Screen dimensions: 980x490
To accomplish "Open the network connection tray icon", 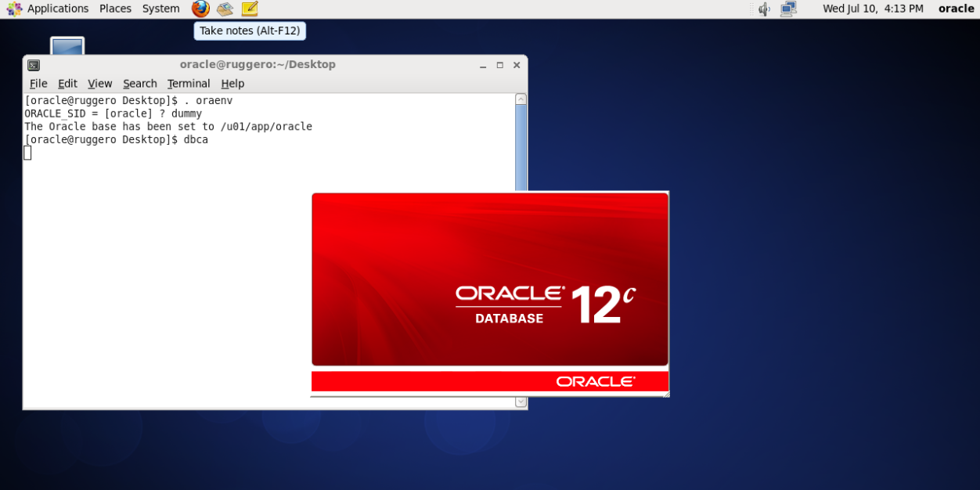I will 788,9.
